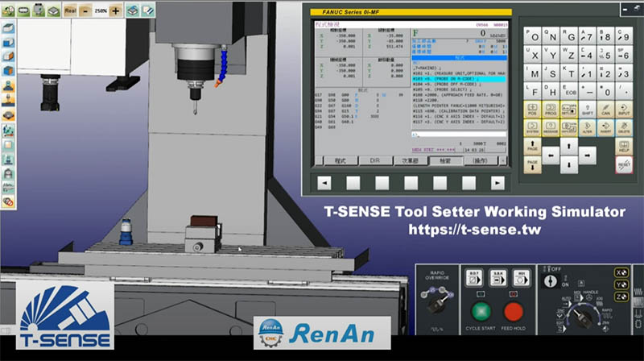The height and width of the screenshot is (361, 644).
Task: Select the Y axis button on control panel
Action: [621, 284]
